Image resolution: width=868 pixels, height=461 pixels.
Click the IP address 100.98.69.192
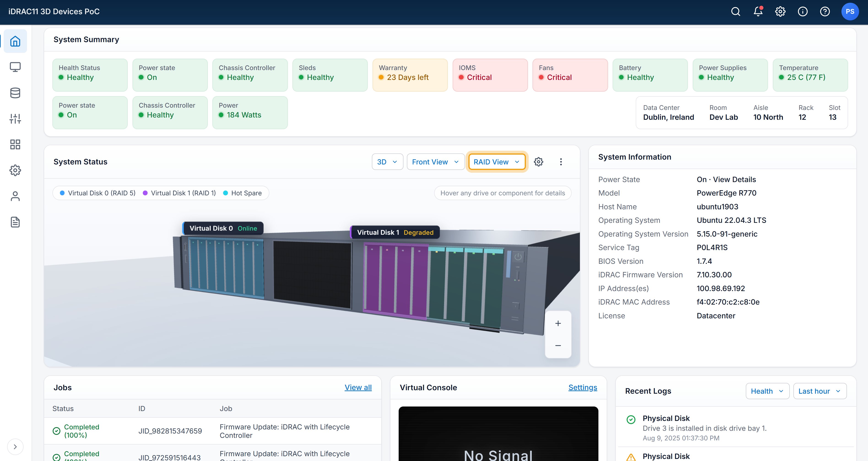(721, 288)
